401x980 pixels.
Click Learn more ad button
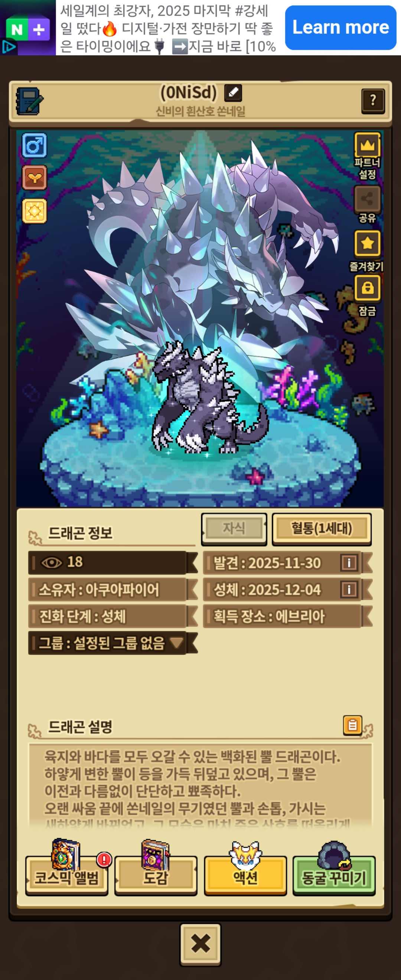coord(340,28)
